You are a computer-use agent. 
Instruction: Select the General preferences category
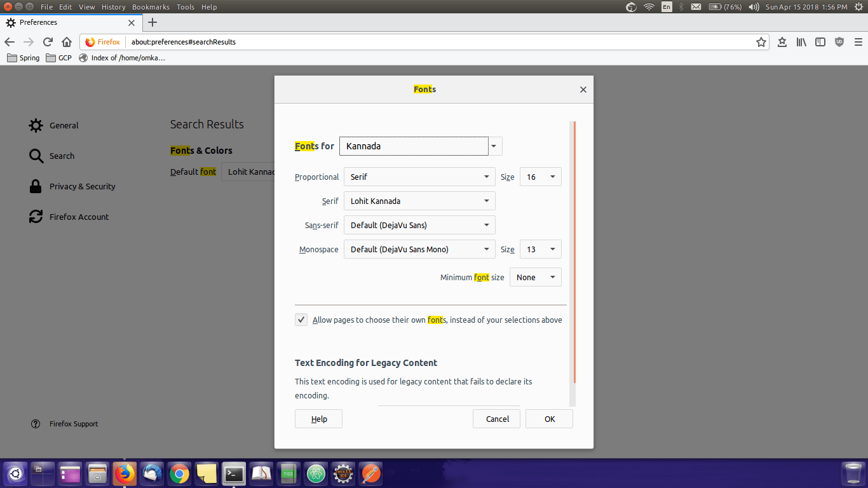tap(54, 125)
